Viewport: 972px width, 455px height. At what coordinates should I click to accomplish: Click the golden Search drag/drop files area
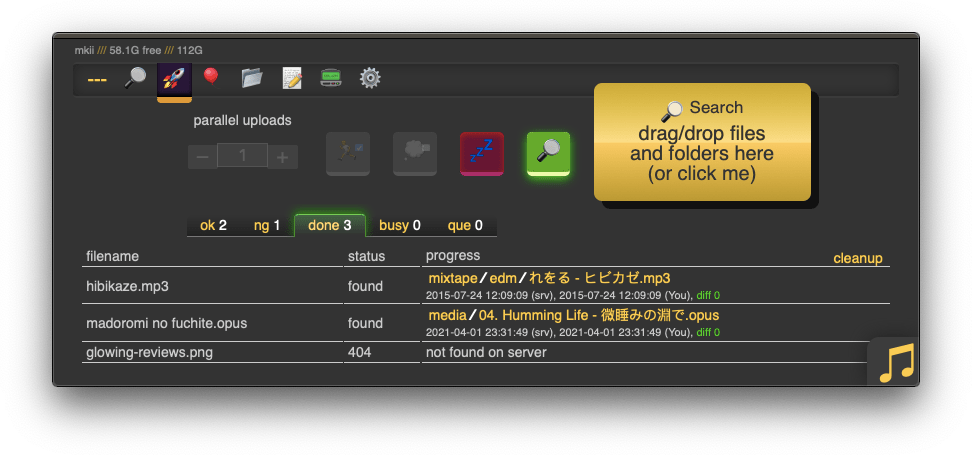click(x=702, y=142)
